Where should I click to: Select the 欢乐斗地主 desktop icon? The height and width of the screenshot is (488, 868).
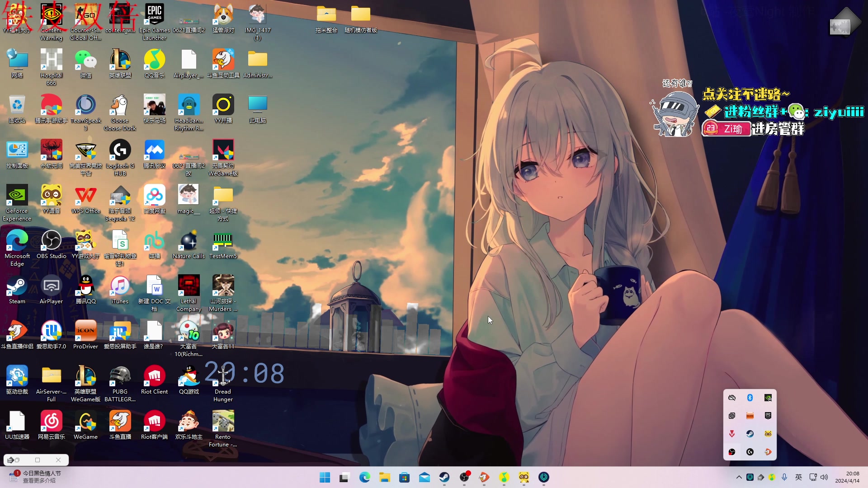189,425
